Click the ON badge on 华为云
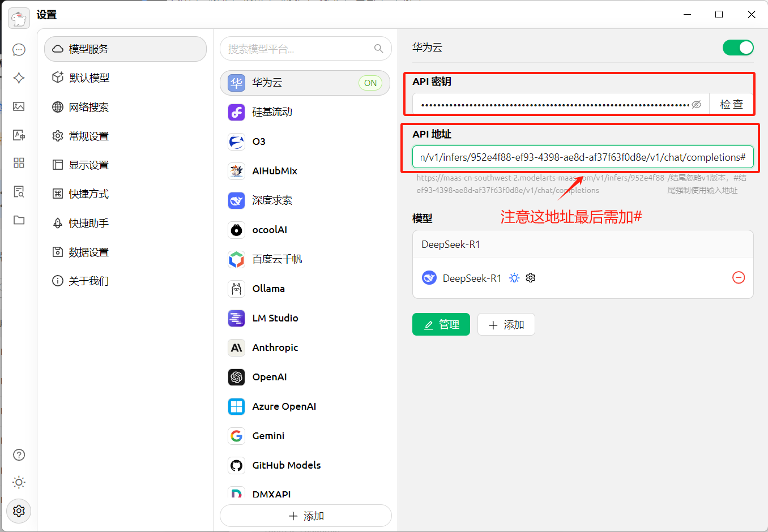This screenshot has height=532, width=768. click(x=370, y=83)
